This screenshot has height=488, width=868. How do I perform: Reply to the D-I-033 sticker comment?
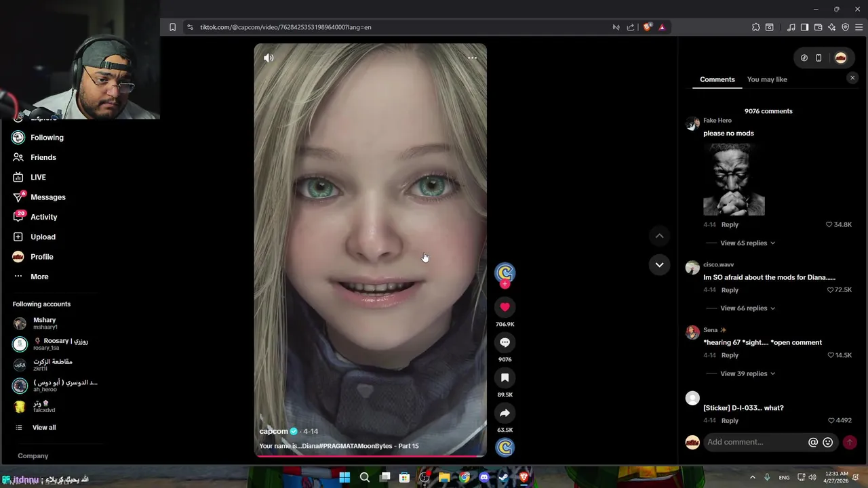tap(730, 420)
